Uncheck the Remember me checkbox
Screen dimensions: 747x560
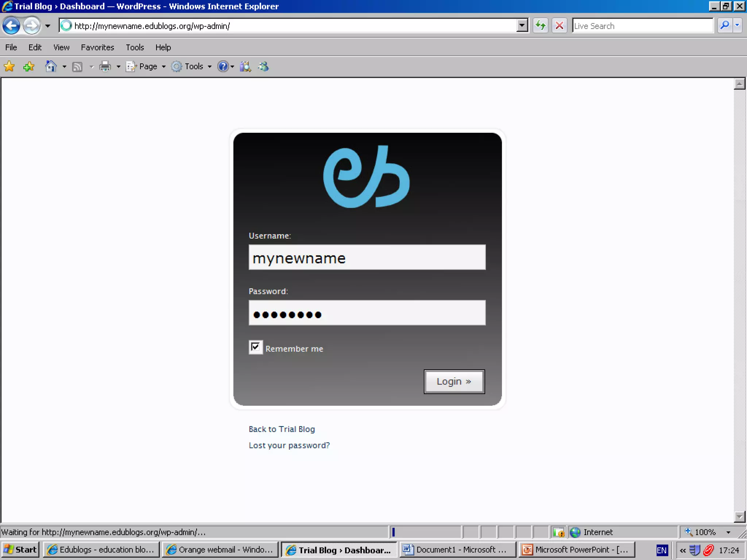[255, 347]
